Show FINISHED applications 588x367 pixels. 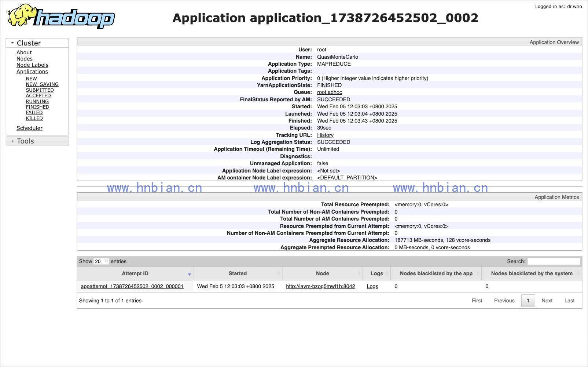pyautogui.click(x=37, y=107)
